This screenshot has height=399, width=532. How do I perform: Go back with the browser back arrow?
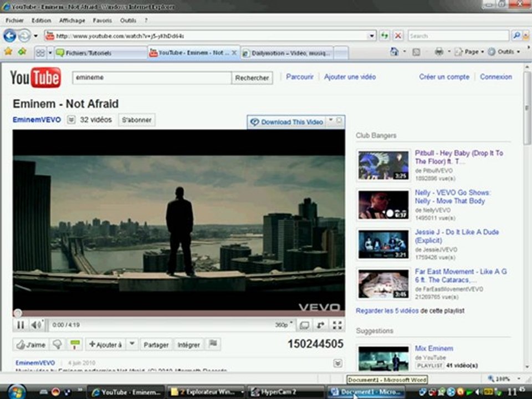point(9,35)
